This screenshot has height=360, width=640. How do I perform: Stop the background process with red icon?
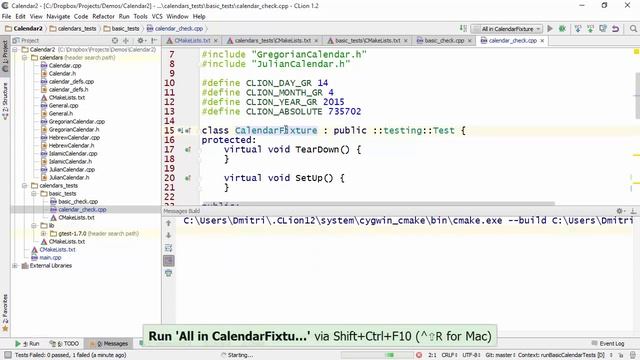click(419, 355)
